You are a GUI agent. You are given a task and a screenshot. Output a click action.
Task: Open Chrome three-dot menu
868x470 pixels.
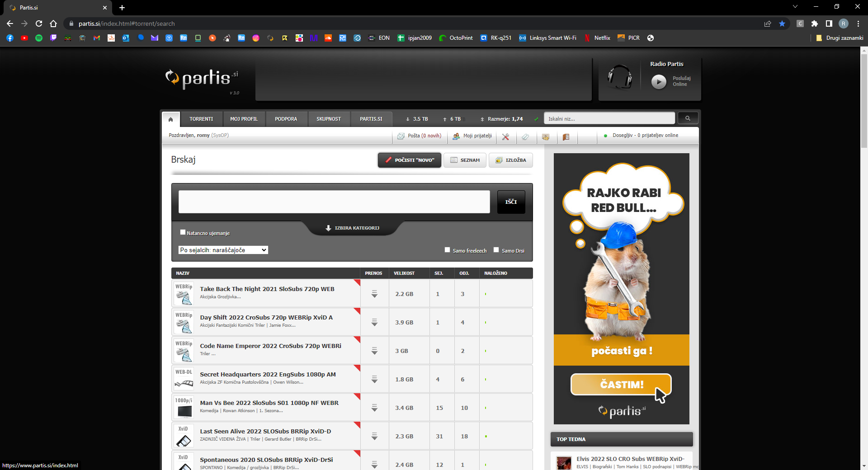[858, 23]
